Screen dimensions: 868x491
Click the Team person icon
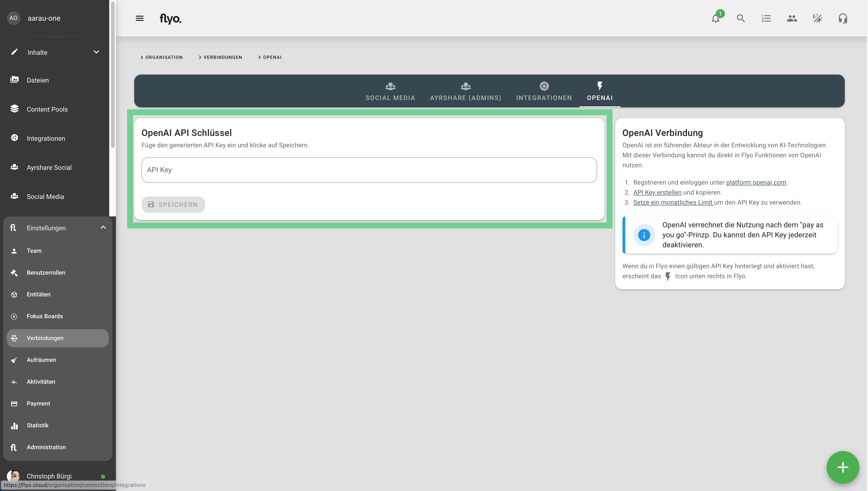14,251
